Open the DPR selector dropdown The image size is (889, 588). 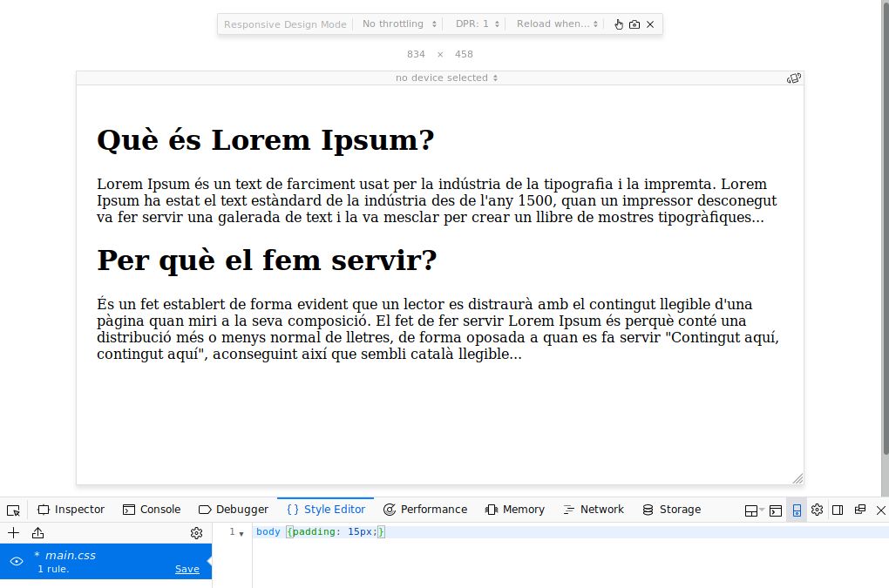478,24
